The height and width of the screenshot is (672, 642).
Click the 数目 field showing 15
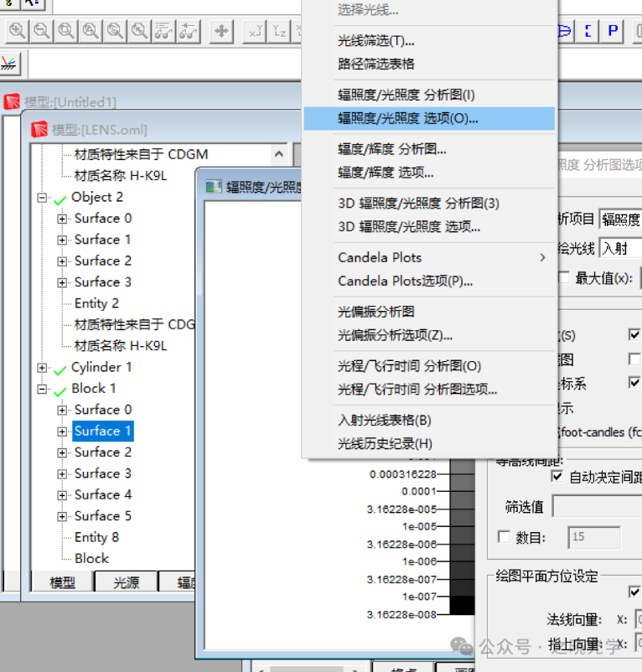coord(594,537)
